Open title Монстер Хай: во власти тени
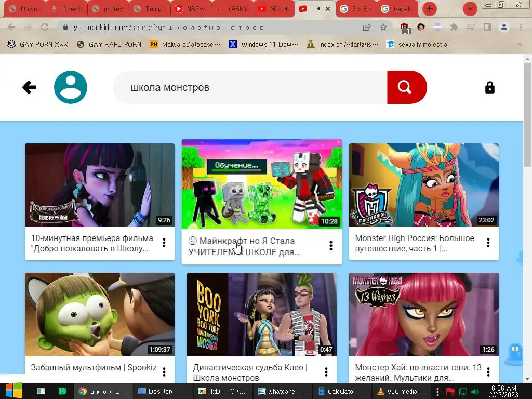Image resolution: width=532 pixels, height=399 pixels. coord(418,373)
